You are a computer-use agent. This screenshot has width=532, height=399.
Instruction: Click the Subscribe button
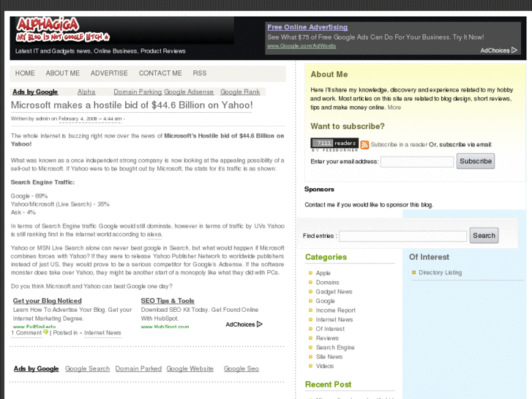pyautogui.click(x=476, y=161)
